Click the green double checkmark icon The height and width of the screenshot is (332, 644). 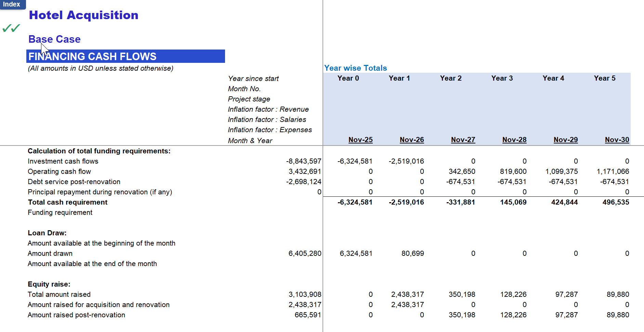point(11,29)
